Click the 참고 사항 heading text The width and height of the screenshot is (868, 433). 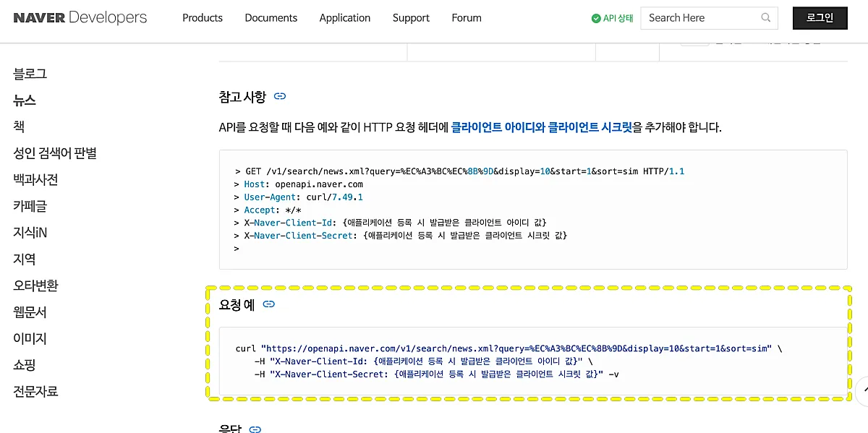[242, 96]
